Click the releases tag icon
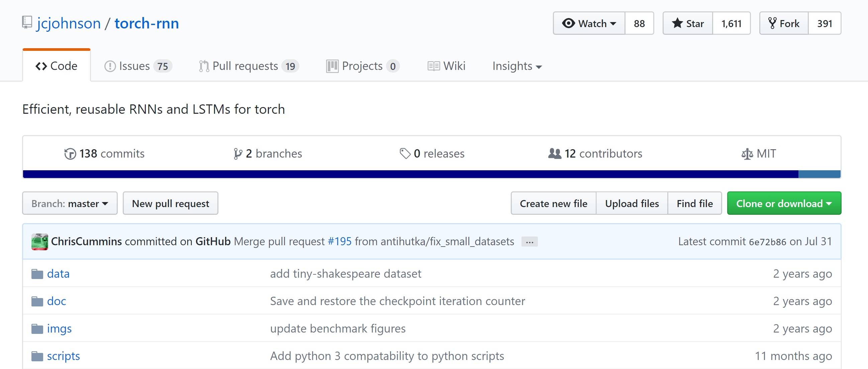This screenshot has width=868, height=369. (405, 154)
